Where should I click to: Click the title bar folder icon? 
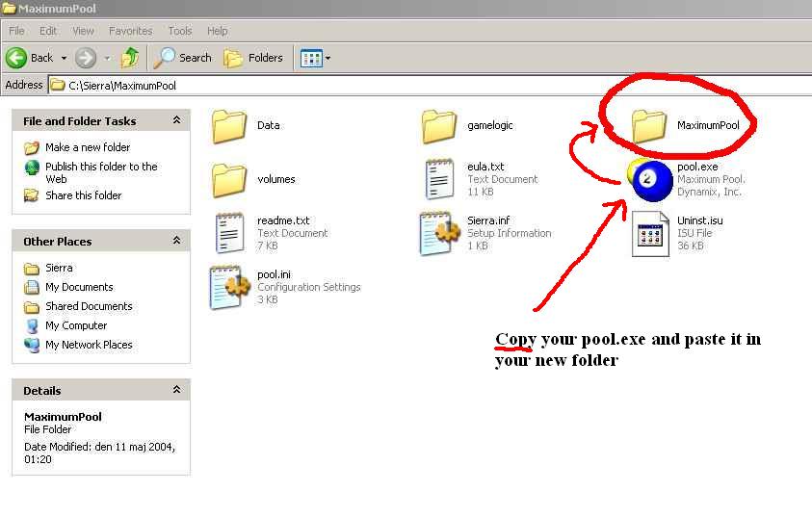[9, 8]
